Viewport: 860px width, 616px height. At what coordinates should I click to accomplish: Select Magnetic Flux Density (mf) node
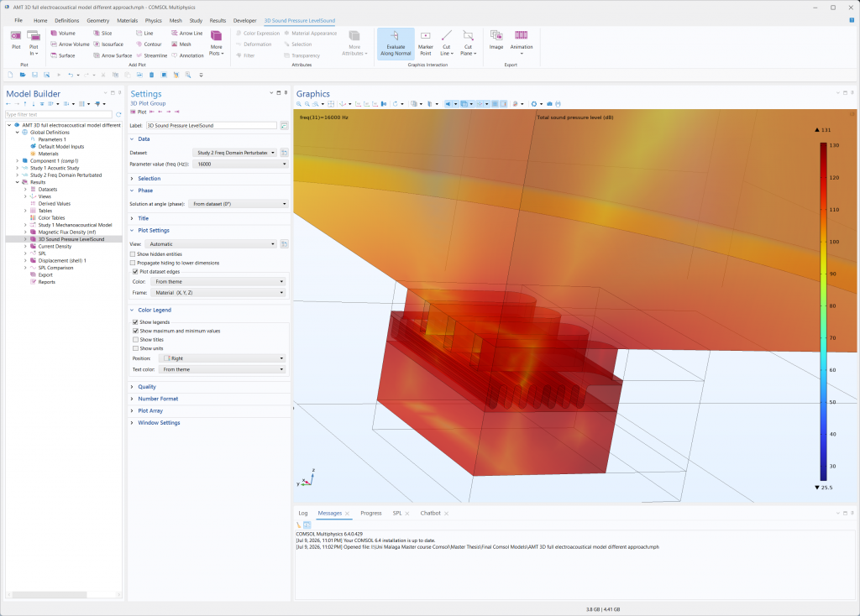point(67,232)
